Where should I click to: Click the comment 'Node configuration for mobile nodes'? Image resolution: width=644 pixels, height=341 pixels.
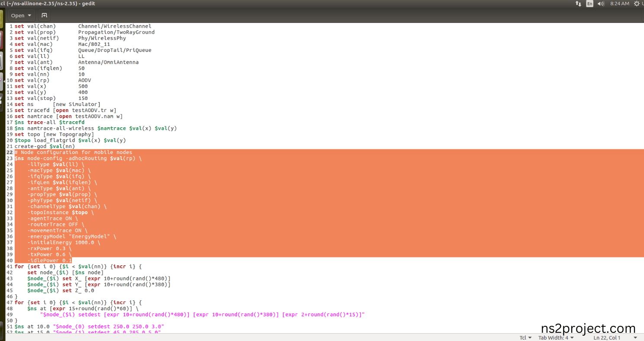pos(77,152)
